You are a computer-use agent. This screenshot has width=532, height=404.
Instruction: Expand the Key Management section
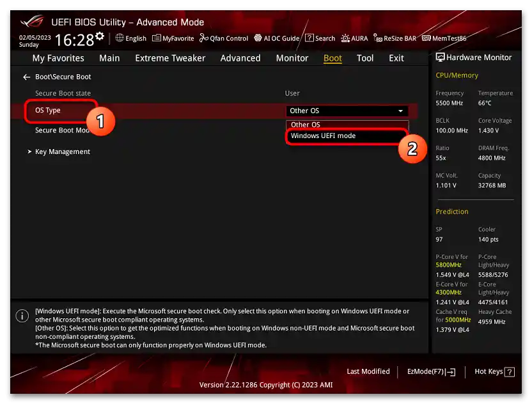tap(63, 151)
